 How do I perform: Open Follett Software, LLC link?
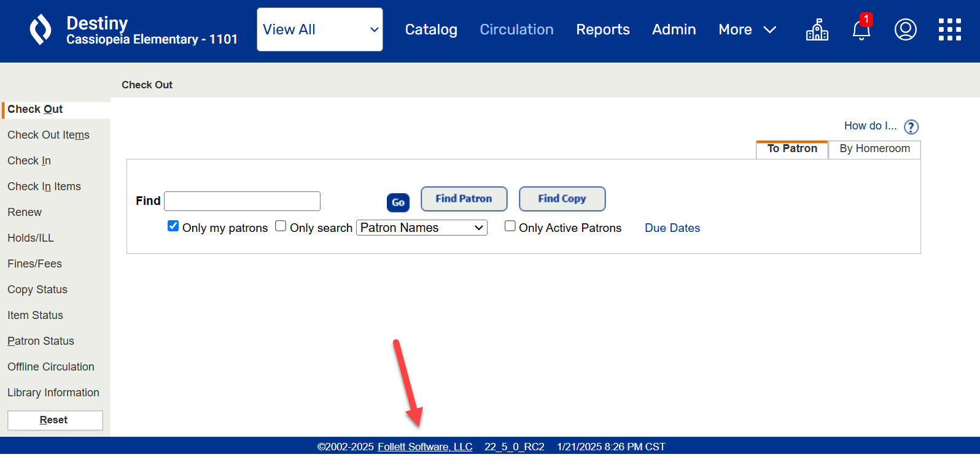(x=425, y=447)
